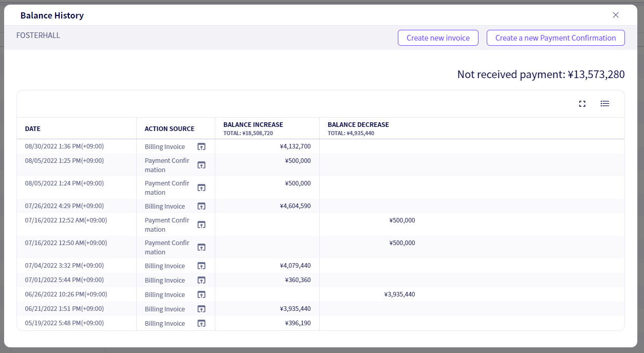Open the 07/04/2022 Billing Invoice link icon

[x=201, y=266]
